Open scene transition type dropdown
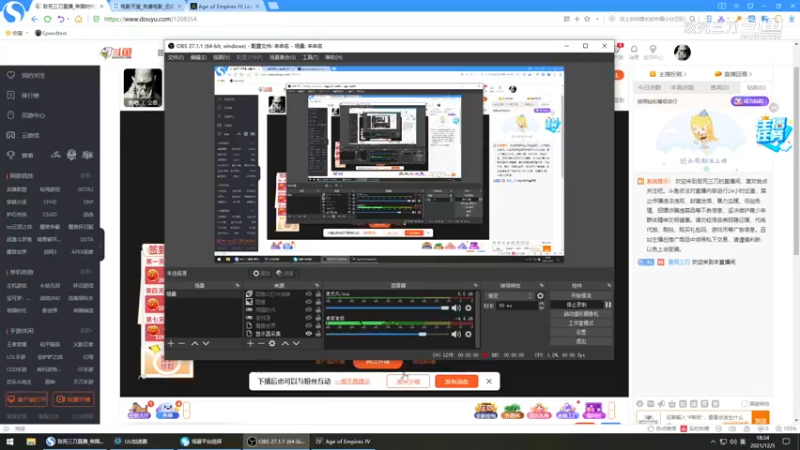This screenshot has width=800, height=450. [x=510, y=296]
